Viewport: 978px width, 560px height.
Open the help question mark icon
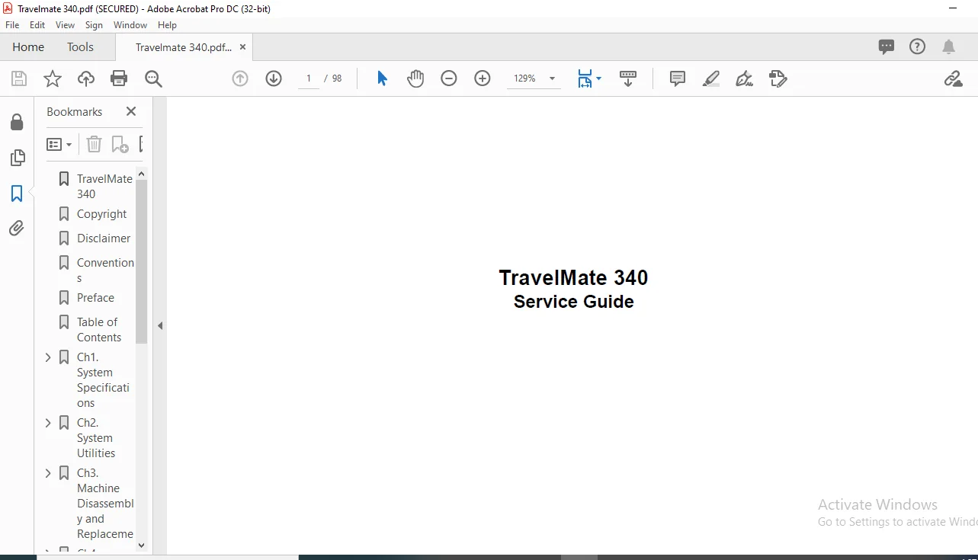pyautogui.click(x=917, y=46)
